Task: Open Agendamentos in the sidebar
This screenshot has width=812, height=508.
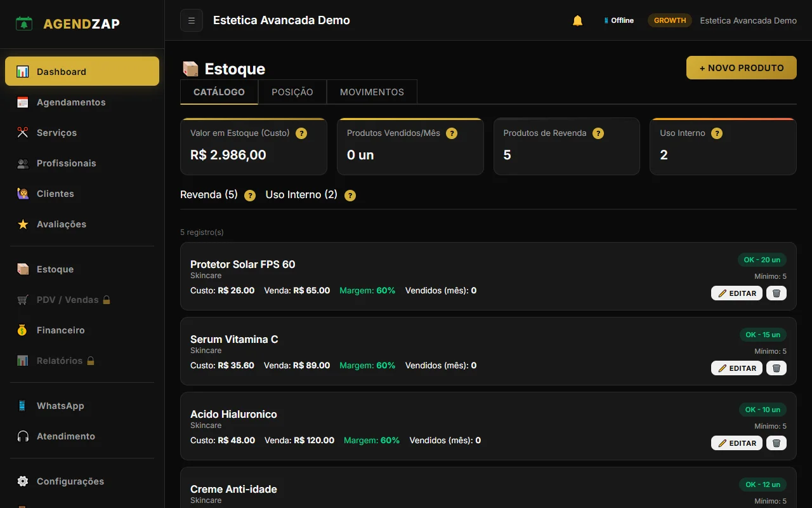Action: [x=71, y=102]
